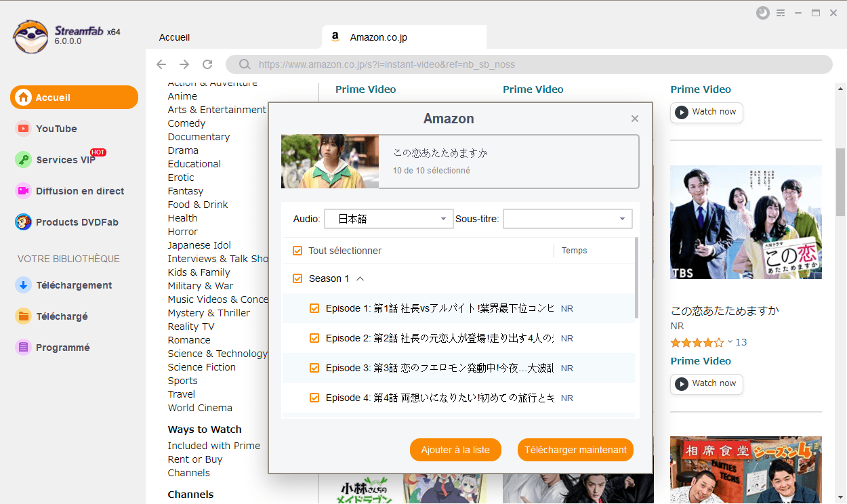The height and width of the screenshot is (504, 847).
Task: Click the dialog video thumbnail
Action: click(330, 161)
